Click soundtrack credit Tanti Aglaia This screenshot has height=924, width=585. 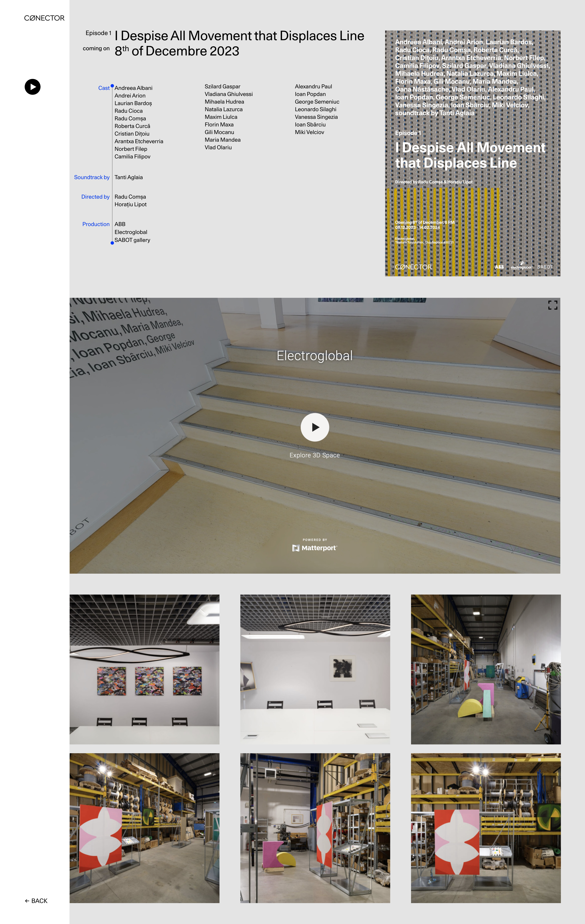[x=129, y=177]
